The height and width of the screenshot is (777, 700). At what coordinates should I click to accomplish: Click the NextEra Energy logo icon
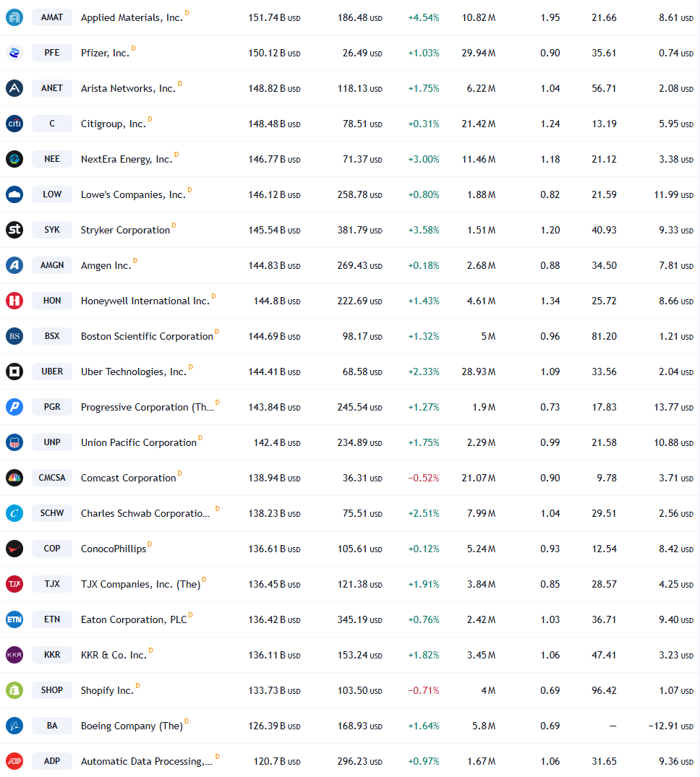pos(14,159)
